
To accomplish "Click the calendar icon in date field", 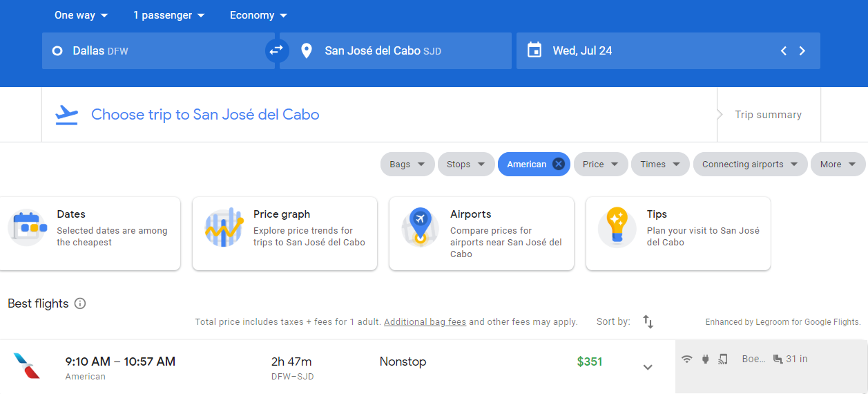I will coord(534,50).
